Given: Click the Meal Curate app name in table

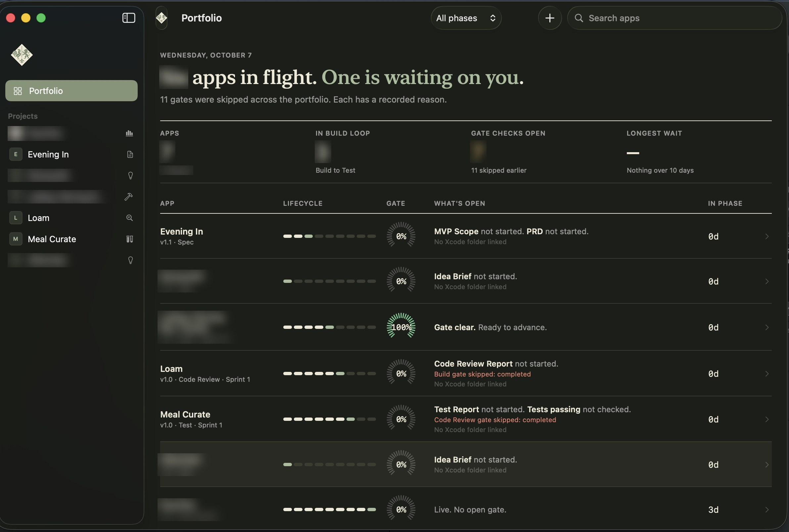Looking at the screenshot, I should point(185,415).
